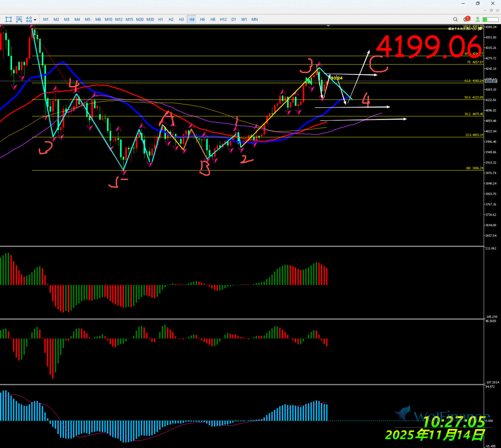Toggle the M1 timeframe

pos(46,20)
